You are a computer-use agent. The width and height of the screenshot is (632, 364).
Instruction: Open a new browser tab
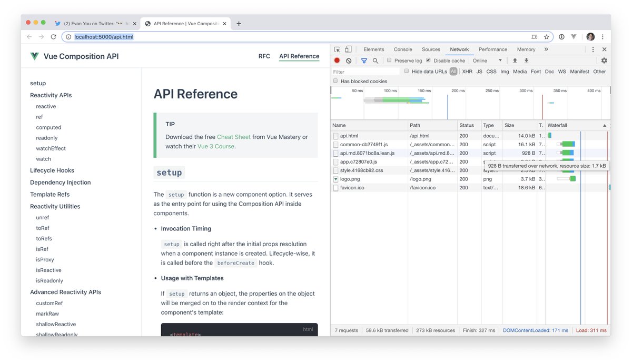tap(239, 24)
